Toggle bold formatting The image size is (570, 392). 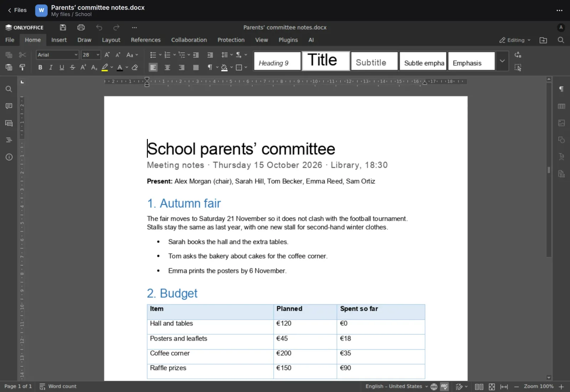[40, 67]
